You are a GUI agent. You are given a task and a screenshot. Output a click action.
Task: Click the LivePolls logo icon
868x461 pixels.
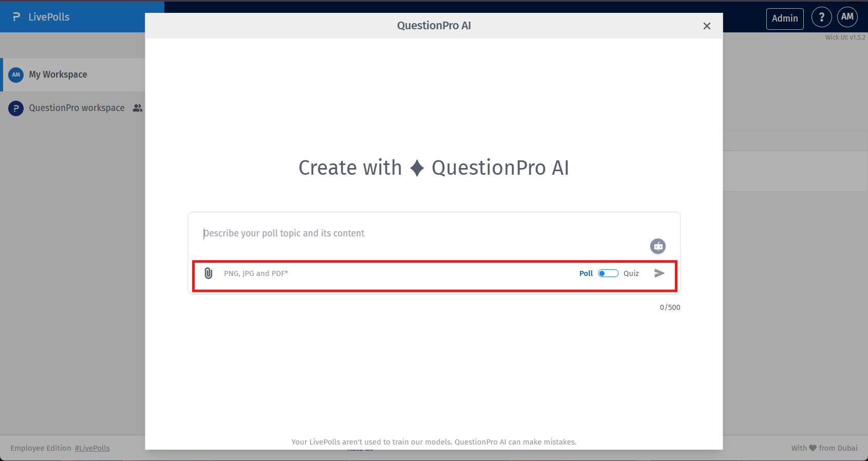16,17
